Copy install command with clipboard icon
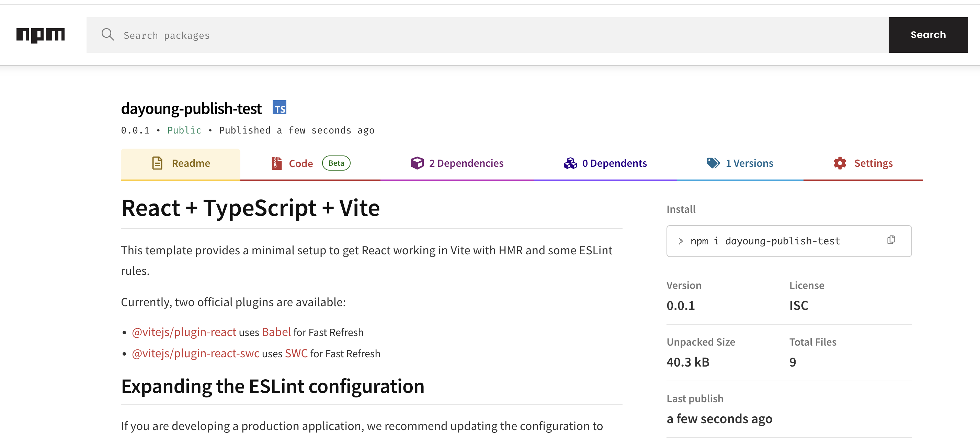 pos(891,240)
